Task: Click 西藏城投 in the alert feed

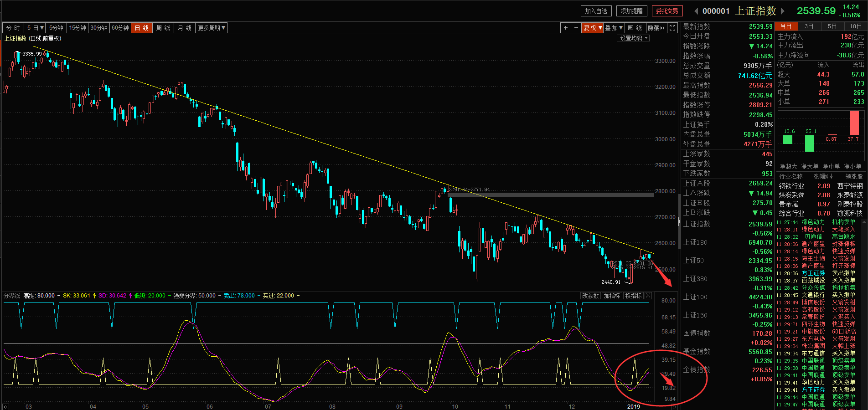Action: (813, 281)
